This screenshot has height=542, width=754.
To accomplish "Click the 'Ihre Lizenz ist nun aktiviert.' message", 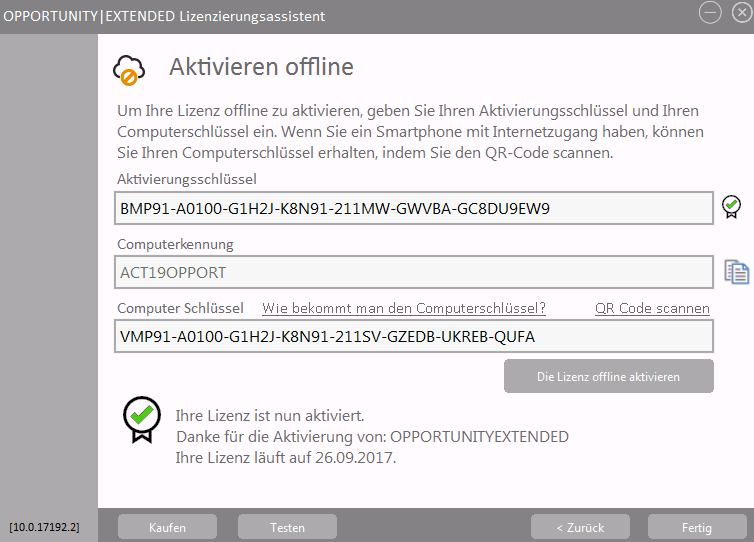I will pyautogui.click(x=270, y=416).
